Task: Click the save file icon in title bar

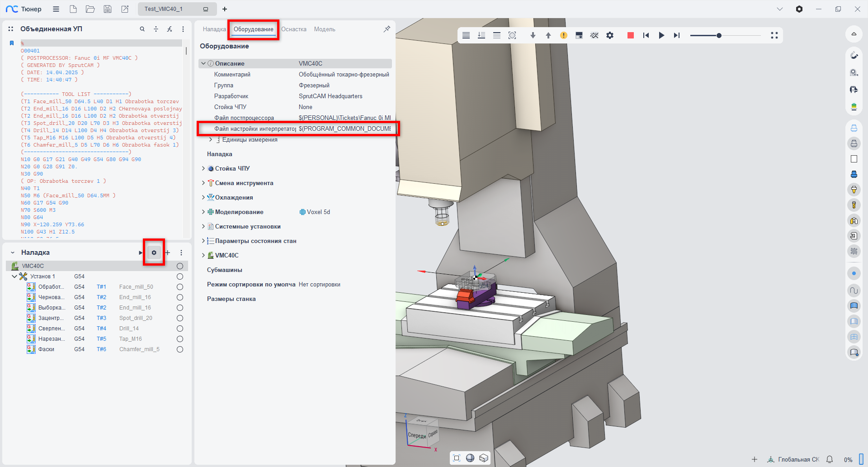Action: [108, 9]
